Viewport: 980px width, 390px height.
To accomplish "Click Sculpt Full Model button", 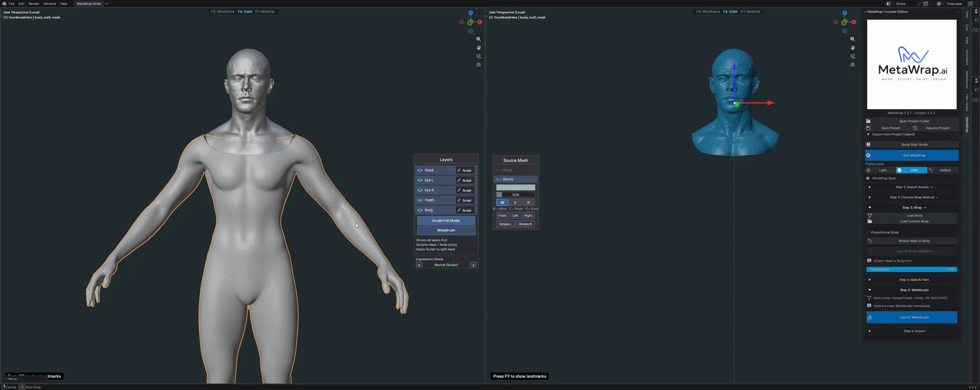I will tap(446, 221).
